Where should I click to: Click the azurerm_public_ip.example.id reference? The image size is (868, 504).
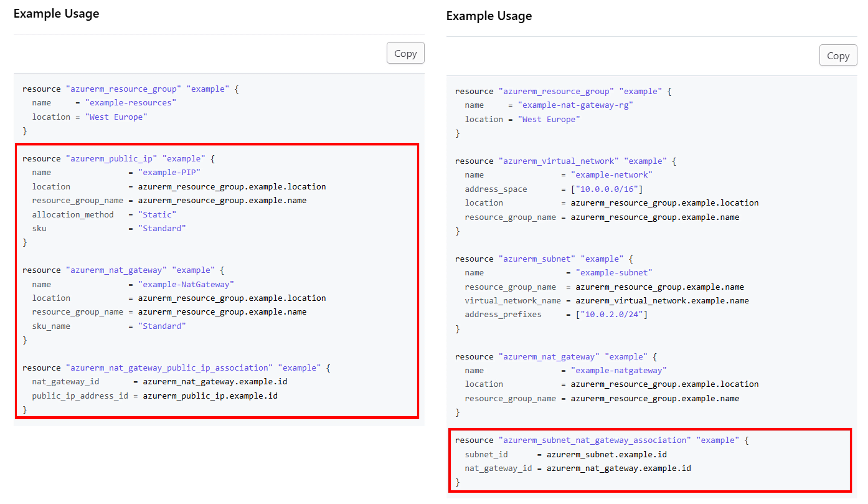pos(210,396)
